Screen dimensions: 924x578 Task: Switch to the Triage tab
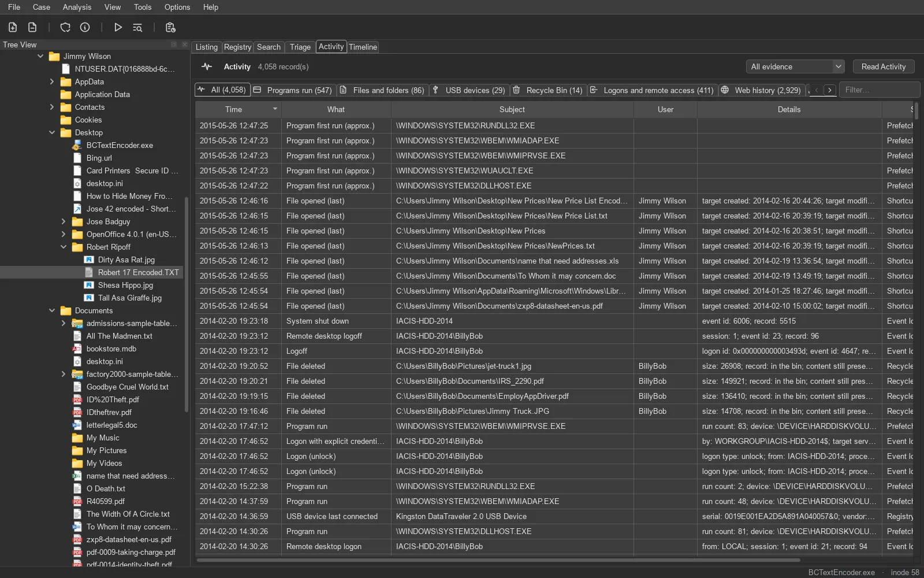tap(300, 47)
